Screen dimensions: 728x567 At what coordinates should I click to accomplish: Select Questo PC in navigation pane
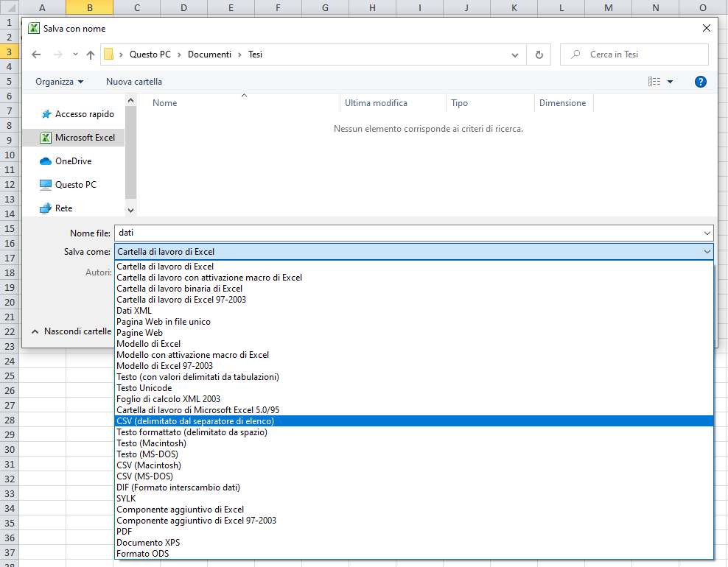coord(69,185)
